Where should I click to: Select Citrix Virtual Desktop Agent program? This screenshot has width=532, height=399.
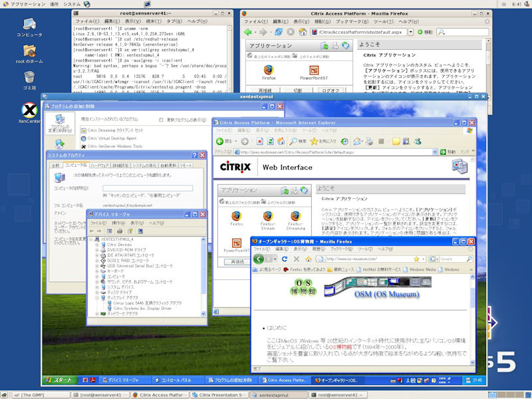tap(112, 138)
